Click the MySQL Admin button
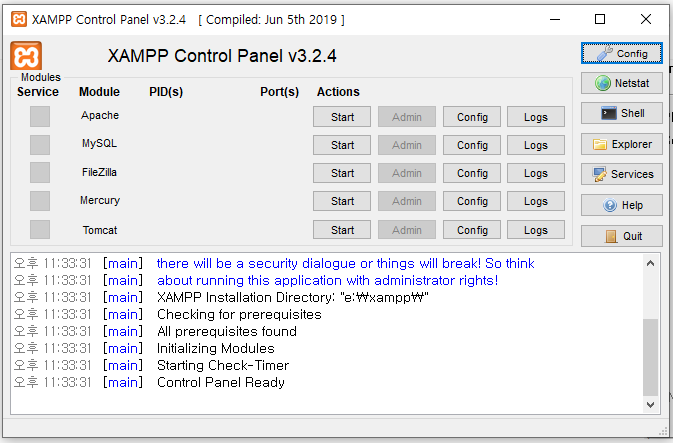This screenshot has height=443, width=673. click(406, 145)
